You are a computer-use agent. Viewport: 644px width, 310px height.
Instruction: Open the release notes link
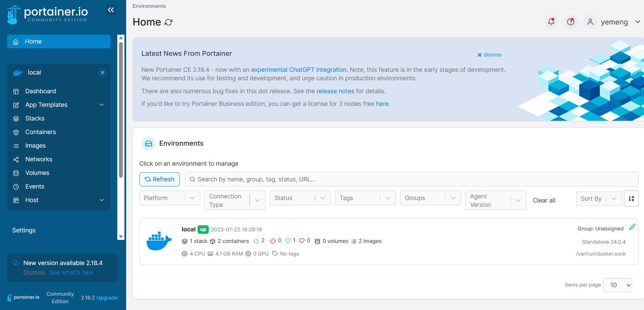click(x=335, y=91)
